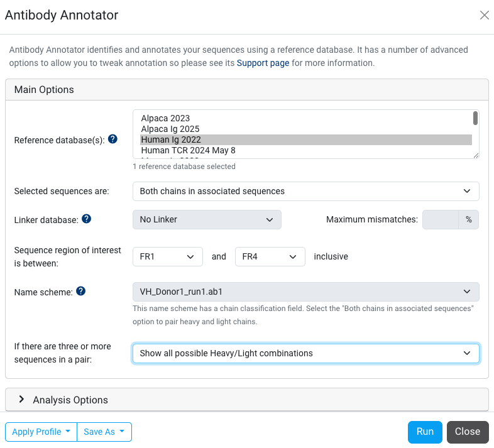Open the Support page link
The image size is (494, 448).
[263, 63]
